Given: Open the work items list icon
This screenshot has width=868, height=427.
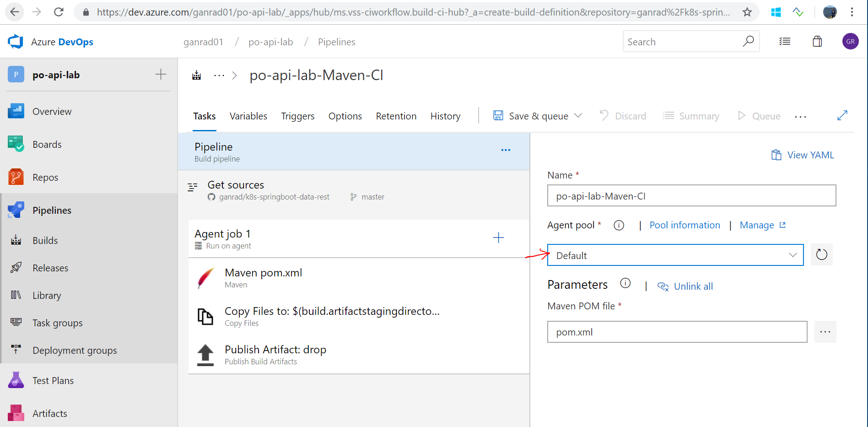Looking at the screenshot, I should pos(785,42).
